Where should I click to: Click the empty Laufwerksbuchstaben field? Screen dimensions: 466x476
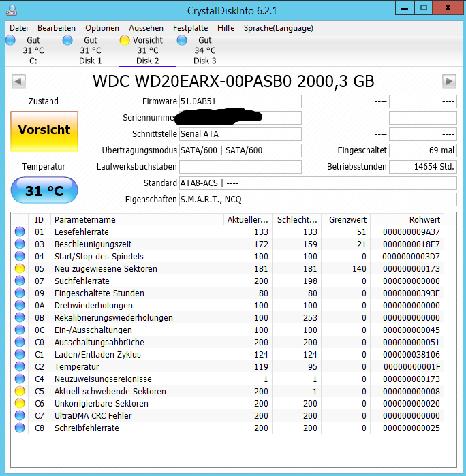tap(240, 167)
